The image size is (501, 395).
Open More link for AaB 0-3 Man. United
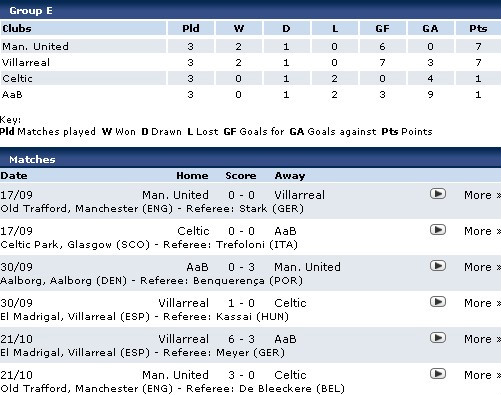tap(482, 267)
